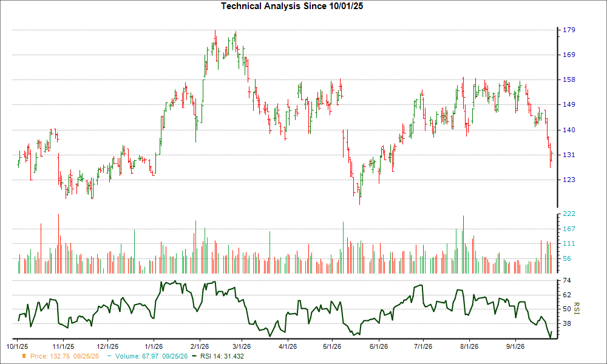The width and height of the screenshot is (607, 364).
Task: Click the 1/1/26 date label
Action: point(154,346)
